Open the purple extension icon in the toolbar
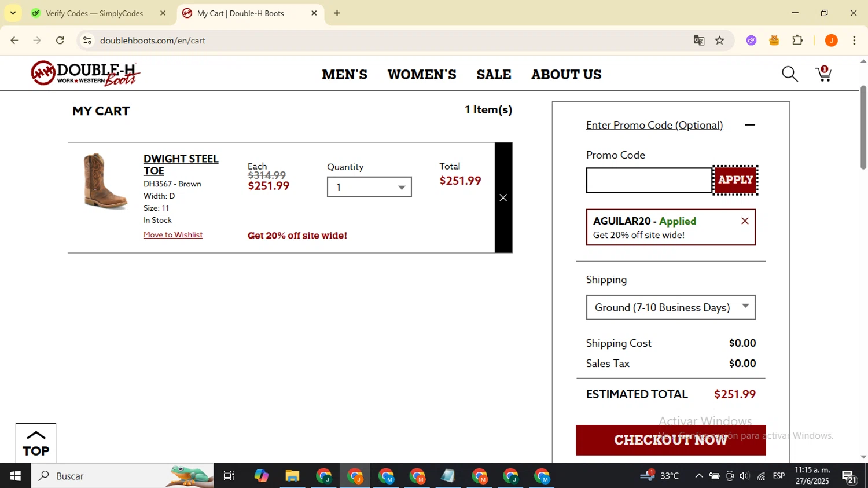 751,41
